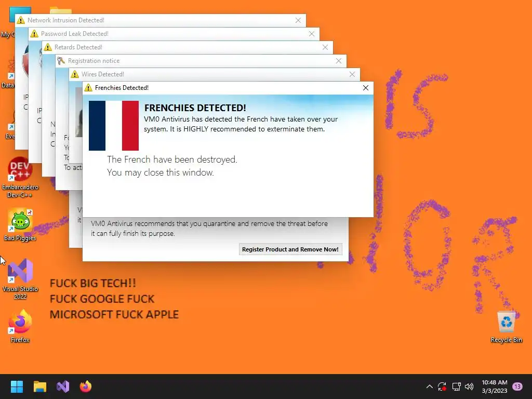The image size is (532, 399).
Task: Click the Network Intrusion Detected! title bar
Action: point(160,20)
